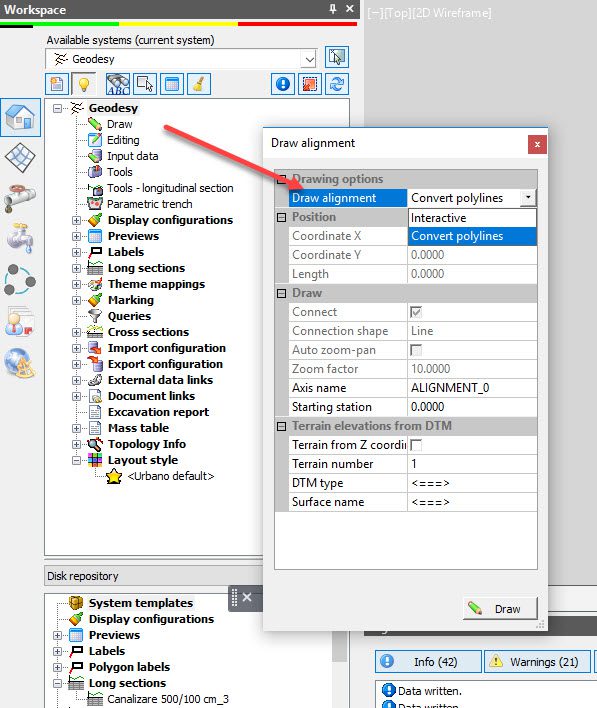Screen dimensions: 597x708
Task: Toggle the Connect checkbox
Action: [x=416, y=312]
